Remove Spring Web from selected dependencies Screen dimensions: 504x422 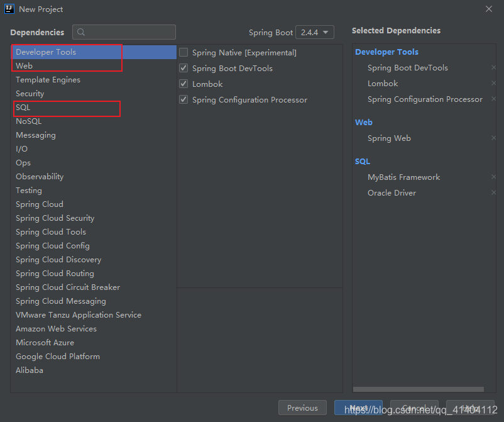pos(493,138)
